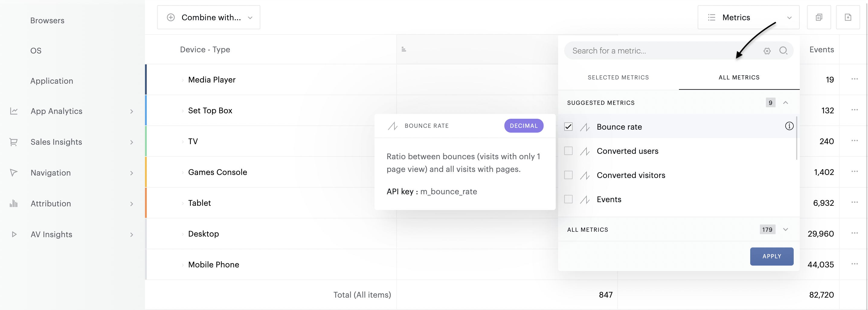Image resolution: width=868 pixels, height=310 pixels.
Task: Click the copy icon in top toolbar
Action: point(818,17)
